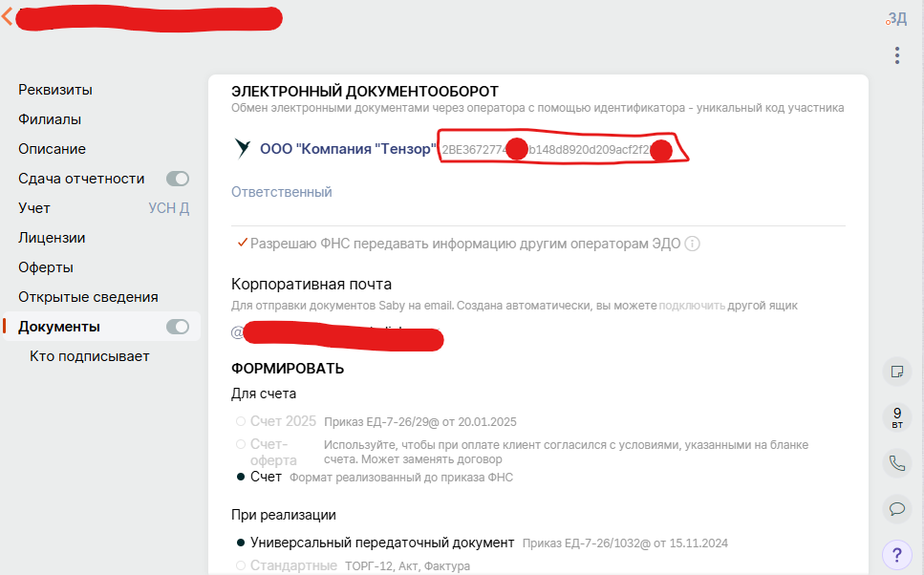
Task: Click the Tensor operator bird logo
Action: [x=240, y=149]
